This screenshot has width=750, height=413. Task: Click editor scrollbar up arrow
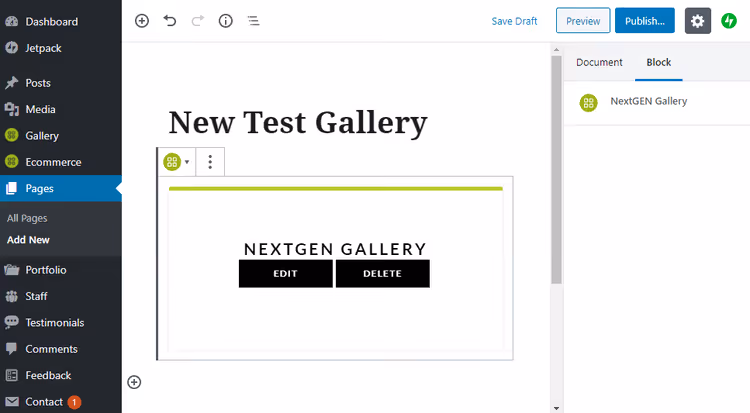click(556, 49)
